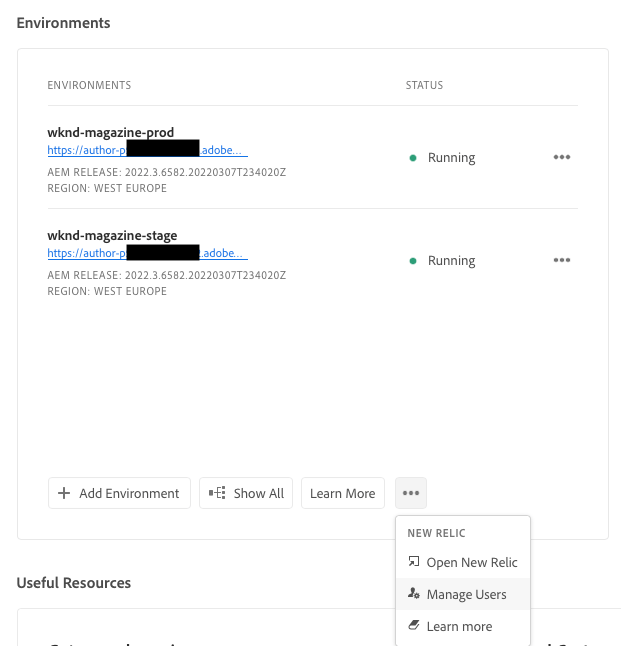Click Running status of wknd-magazine-prod
The image size is (621, 646).
(x=451, y=158)
